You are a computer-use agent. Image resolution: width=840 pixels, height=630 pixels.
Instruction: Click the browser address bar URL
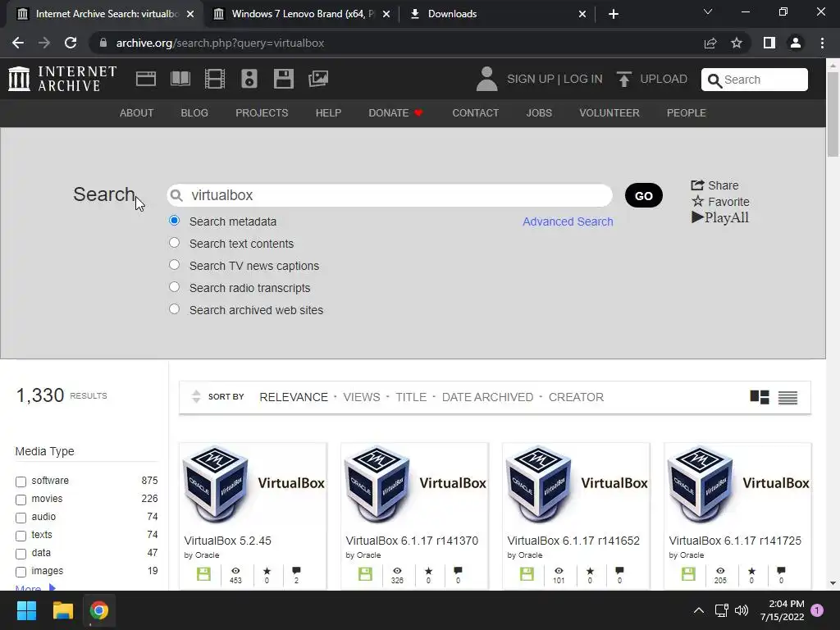[220, 43]
